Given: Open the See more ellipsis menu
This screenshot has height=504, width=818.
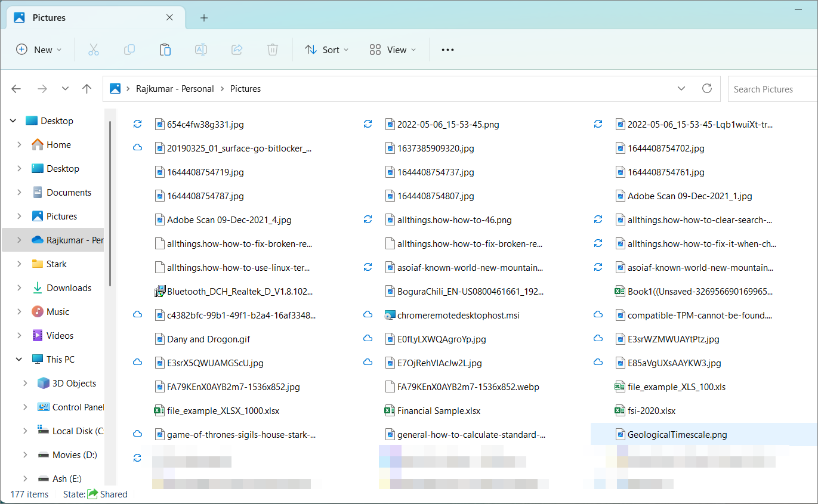Looking at the screenshot, I should (447, 50).
